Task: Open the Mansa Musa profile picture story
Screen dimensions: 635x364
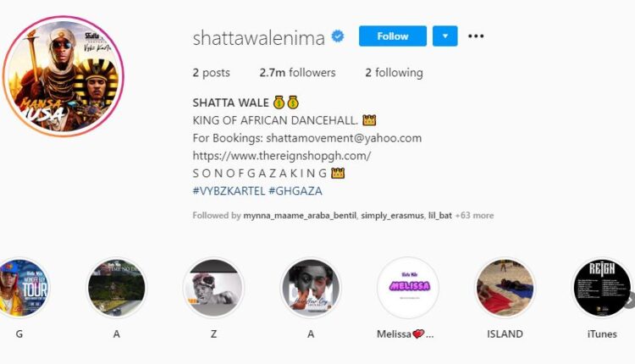Action: coord(63,76)
